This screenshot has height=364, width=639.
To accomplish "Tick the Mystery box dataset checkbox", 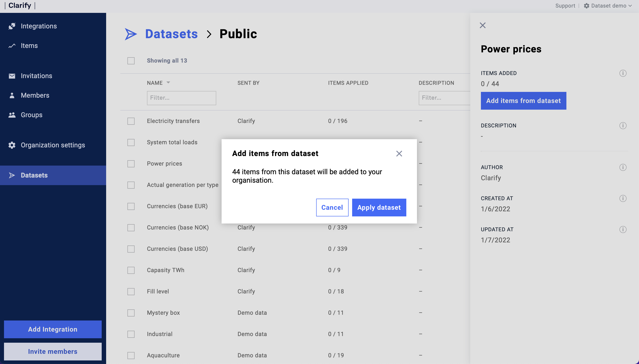I will click(x=131, y=313).
